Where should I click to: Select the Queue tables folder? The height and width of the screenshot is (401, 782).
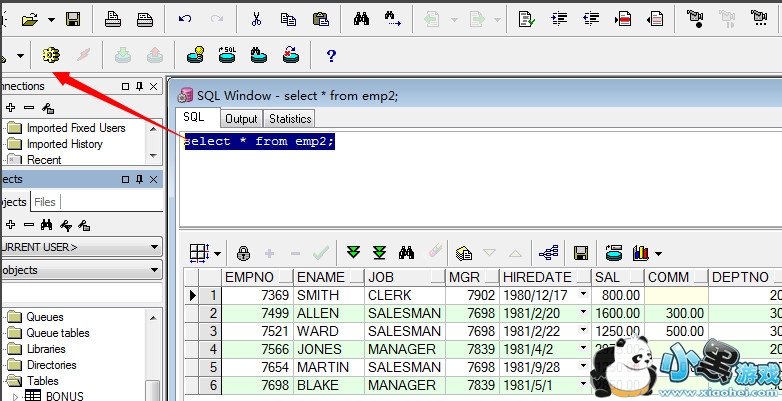[x=57, y=333]
